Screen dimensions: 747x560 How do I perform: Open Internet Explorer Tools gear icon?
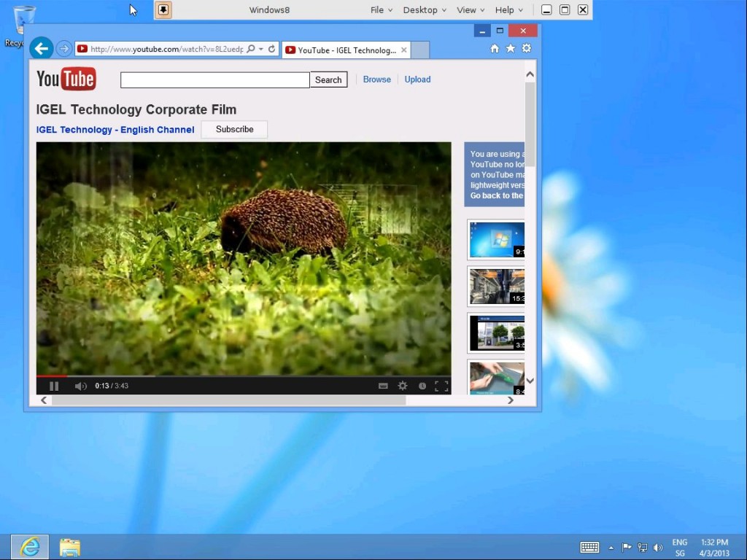coord(526,47)
